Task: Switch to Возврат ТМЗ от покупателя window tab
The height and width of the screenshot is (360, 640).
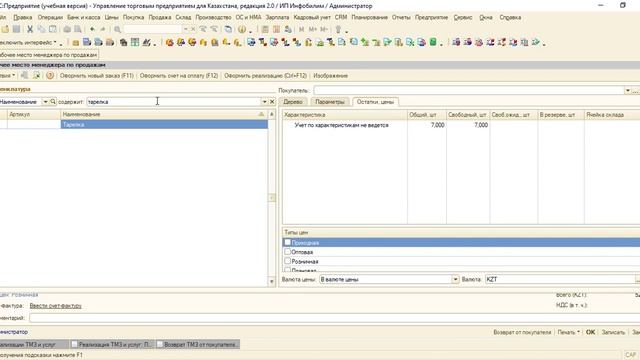Action: tap(198, 344)
